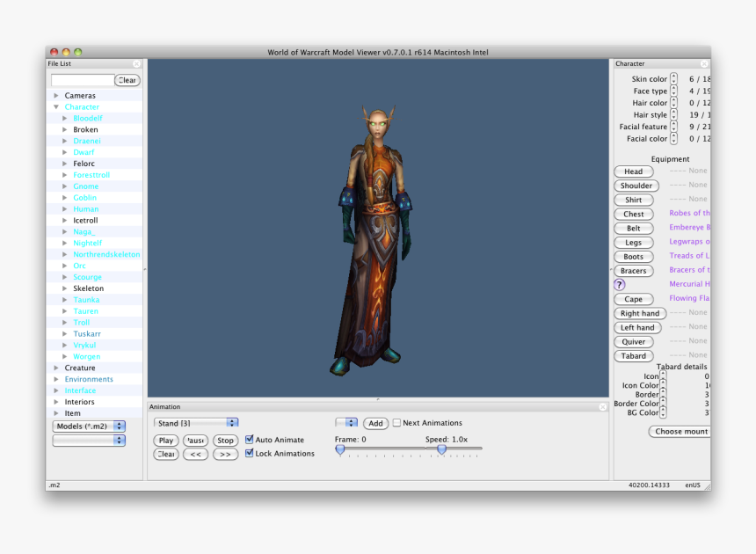The image size is (756, 554).
Task: Enable Next Animations
Action: click(397, 423)
